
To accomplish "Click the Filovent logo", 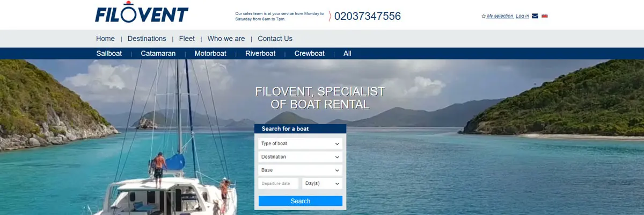I will click(x=142, y=13).
